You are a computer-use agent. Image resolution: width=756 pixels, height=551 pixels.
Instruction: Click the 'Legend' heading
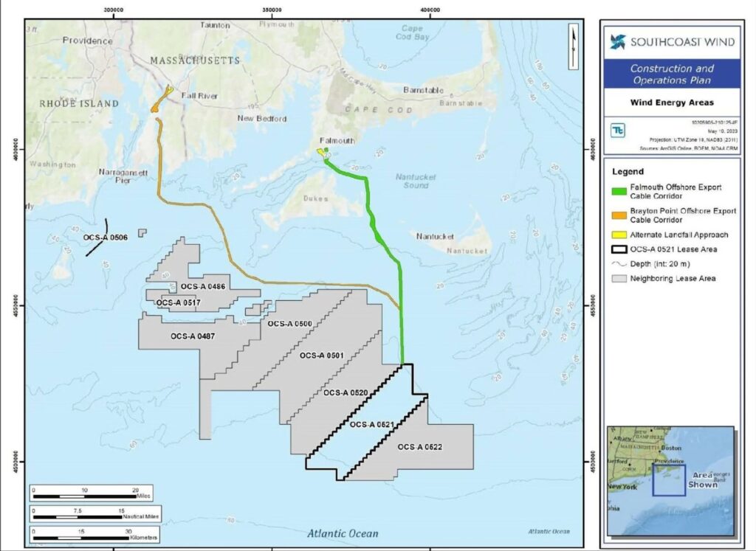pyautogui.click(x=628, y=171)
